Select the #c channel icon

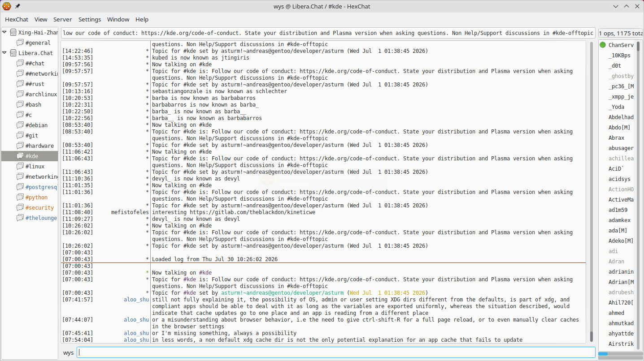[x=20, y=115]
